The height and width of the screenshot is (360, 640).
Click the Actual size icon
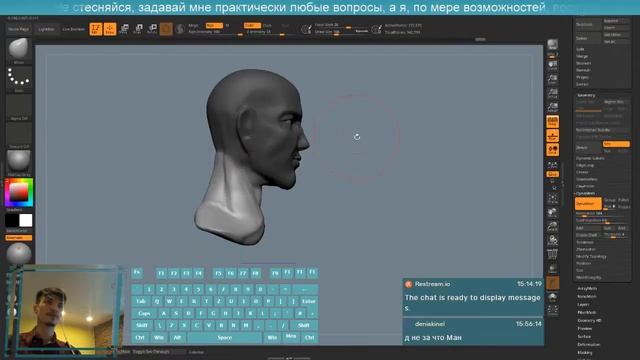[x=553, y=93]
